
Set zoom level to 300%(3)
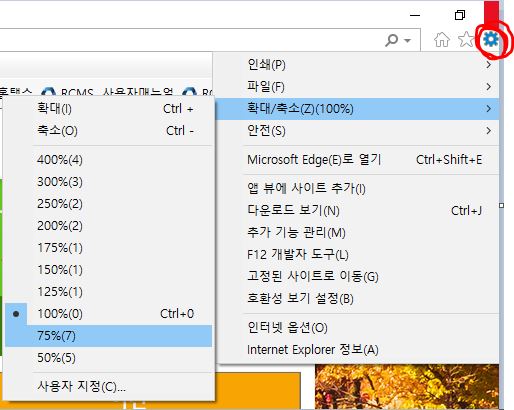[x=109, y=182]
